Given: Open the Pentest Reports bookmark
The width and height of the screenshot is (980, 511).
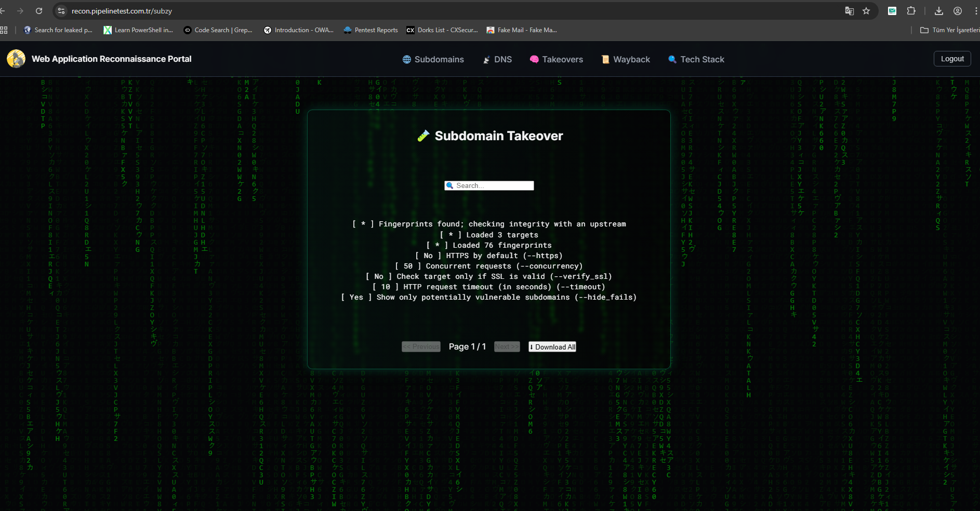Looking at the screenshot, I should coord(370,30).
